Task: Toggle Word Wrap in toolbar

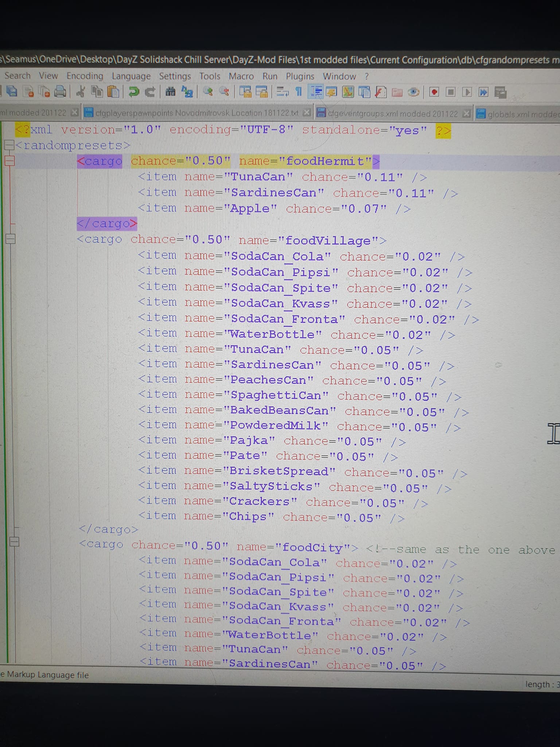Action: (283, 92)
